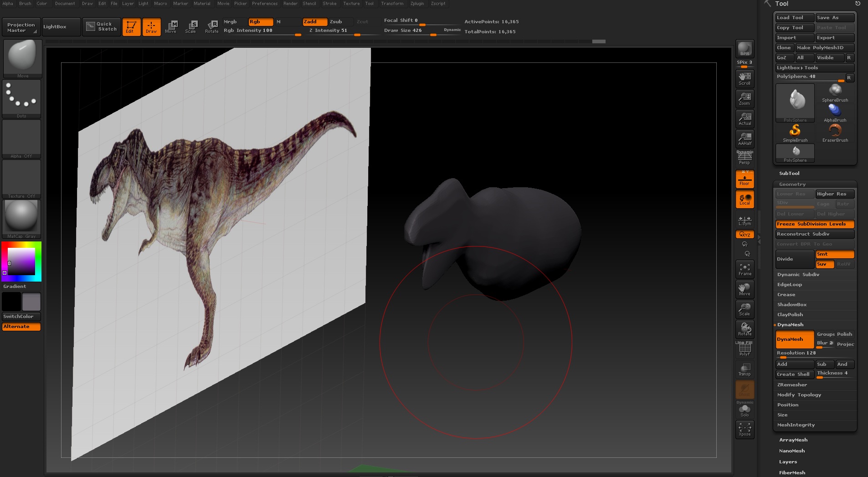Click the Actual size icon

[745, 118]
